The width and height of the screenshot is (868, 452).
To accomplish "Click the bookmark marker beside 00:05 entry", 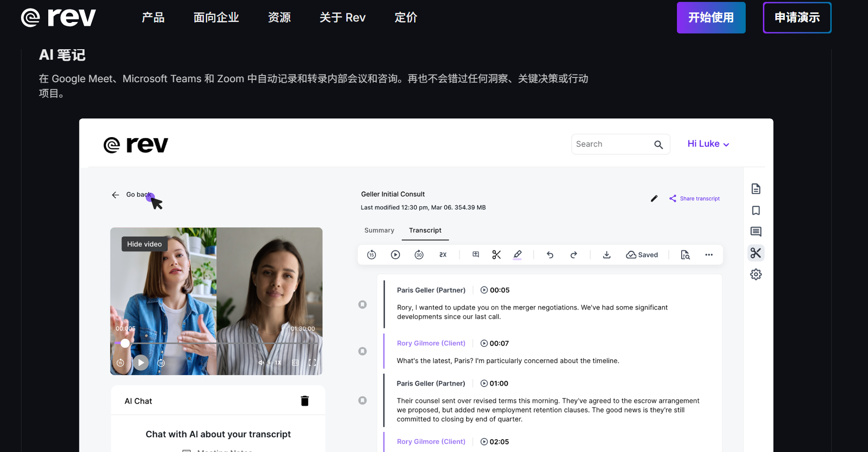I will 363,304.
